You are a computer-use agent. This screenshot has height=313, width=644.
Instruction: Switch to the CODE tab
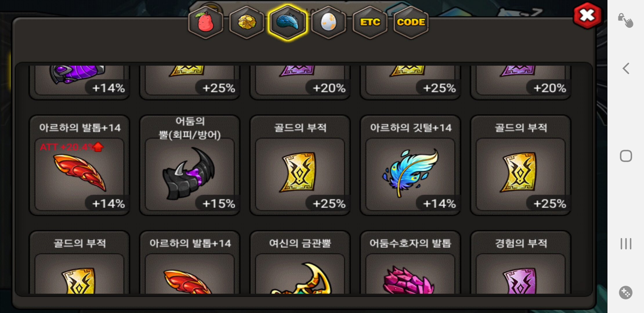pos(411,22)
